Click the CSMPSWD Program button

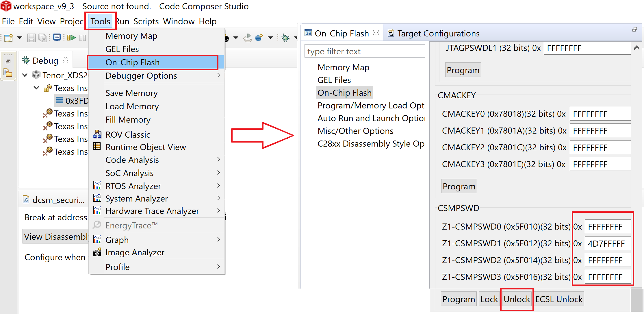(x=459, y=299)
